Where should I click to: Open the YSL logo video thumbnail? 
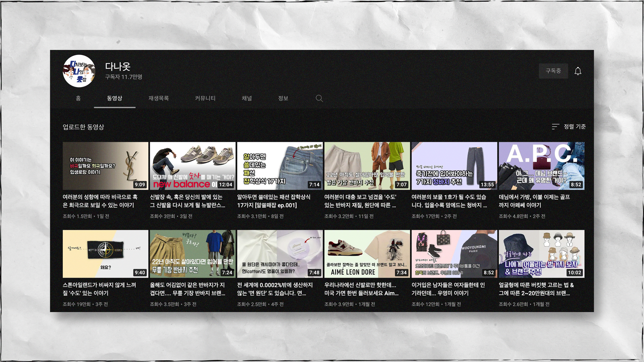[x=105, y=166]
